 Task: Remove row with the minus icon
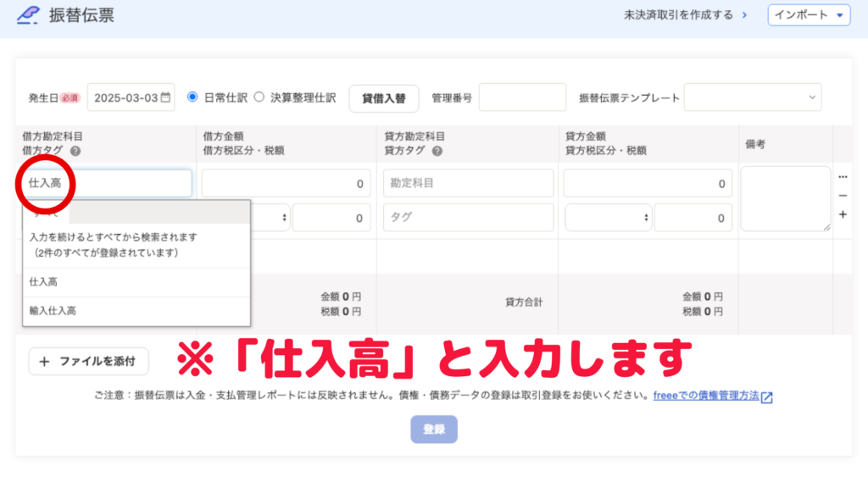[x=843, y=196]
